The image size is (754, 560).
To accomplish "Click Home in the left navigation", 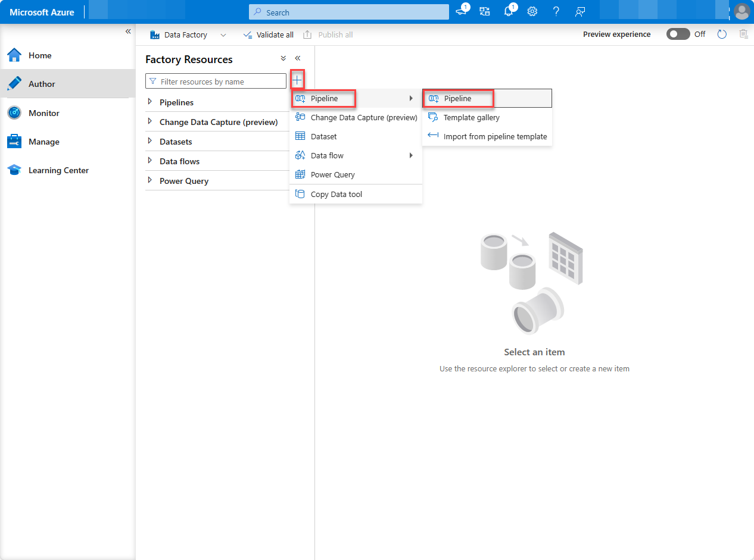I will point(40,55).
